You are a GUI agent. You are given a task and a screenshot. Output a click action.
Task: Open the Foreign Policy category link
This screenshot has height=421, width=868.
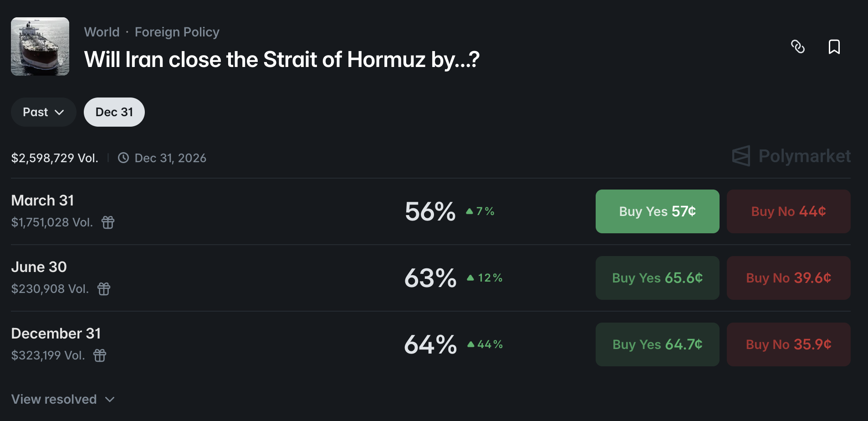(177, 32)
